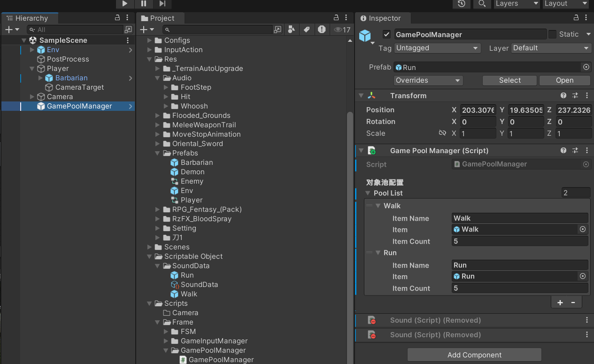The image size is (594, 364).
Task: Click the Hierarchy create plus button
Action: [x=12, y=30]
